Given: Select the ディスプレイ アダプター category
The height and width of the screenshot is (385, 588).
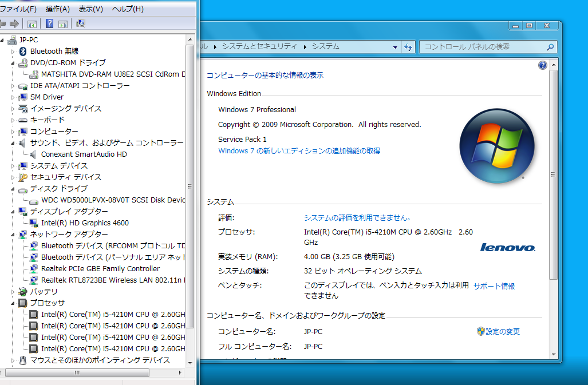Looking at the screenshot, I should point(69,212).
